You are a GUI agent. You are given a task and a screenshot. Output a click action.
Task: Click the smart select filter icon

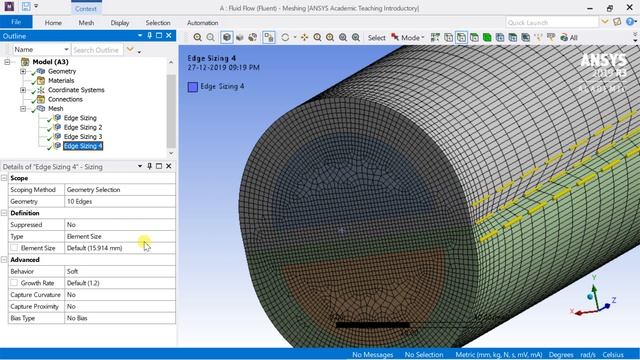[435, 38]
